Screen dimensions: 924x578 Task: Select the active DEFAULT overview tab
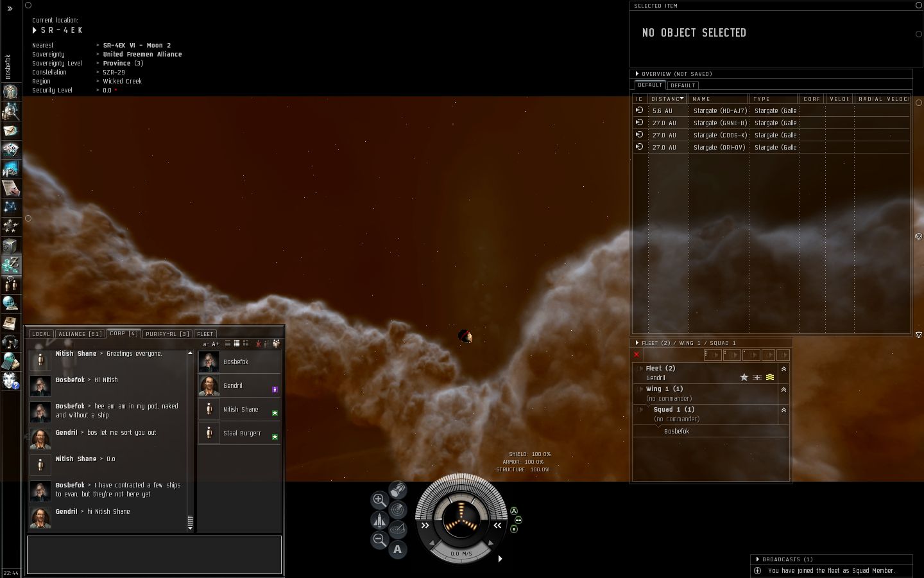(650, 85)
